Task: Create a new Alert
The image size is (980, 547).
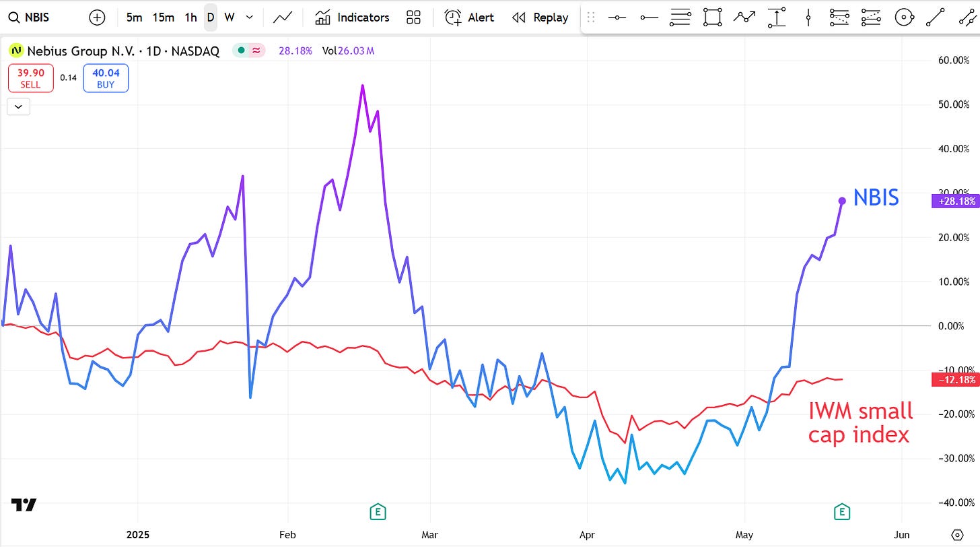Action: [x=469, y=18]
